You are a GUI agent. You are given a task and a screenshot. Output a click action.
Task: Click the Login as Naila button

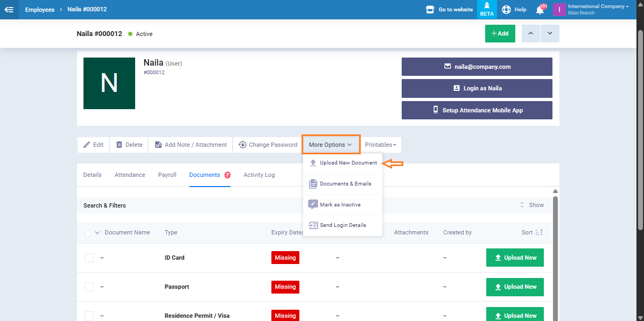477,88
